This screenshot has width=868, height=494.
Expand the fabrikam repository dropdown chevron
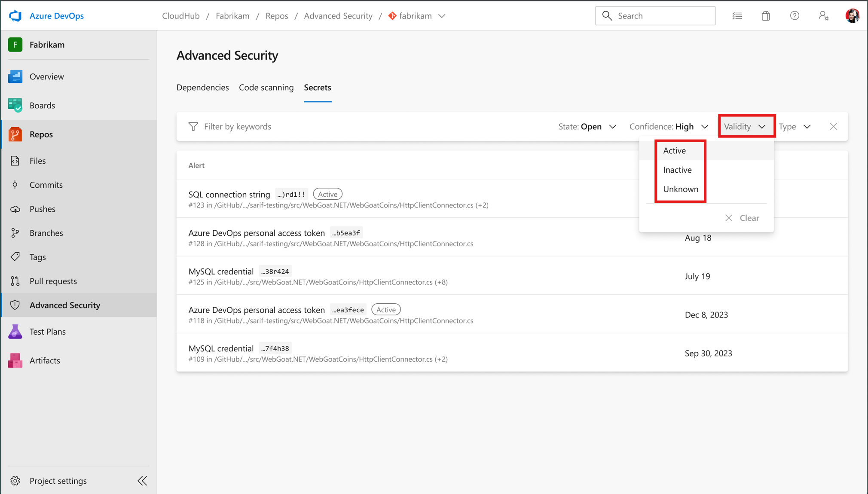tap(442, 16)
